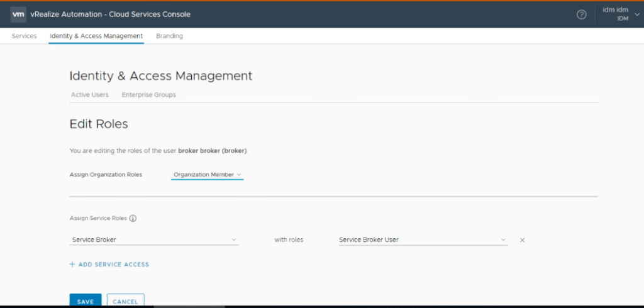Expand the Organization Member role dropdown
The width and height of the screenshot is (644, 308).
[207, 175]
